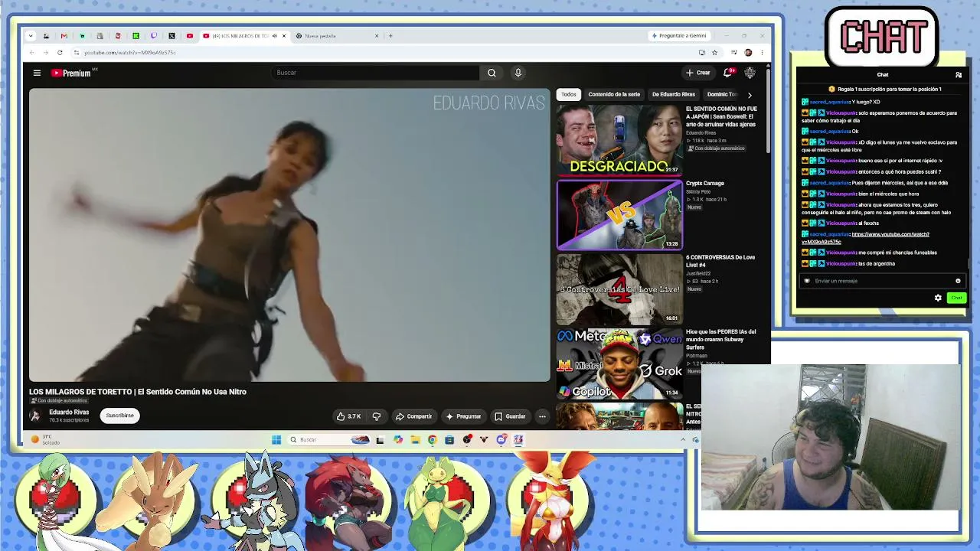
Task: Open the YouTube hamburger guide menu
Action: pos(37,73)
